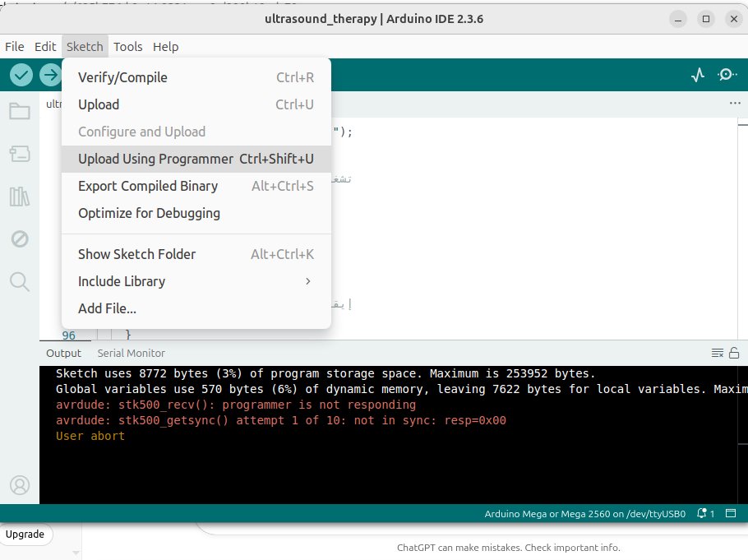Open the Sketchbook folder sidebar icon
The width and height of the screenshot is (748, 560).
(20, 111)
